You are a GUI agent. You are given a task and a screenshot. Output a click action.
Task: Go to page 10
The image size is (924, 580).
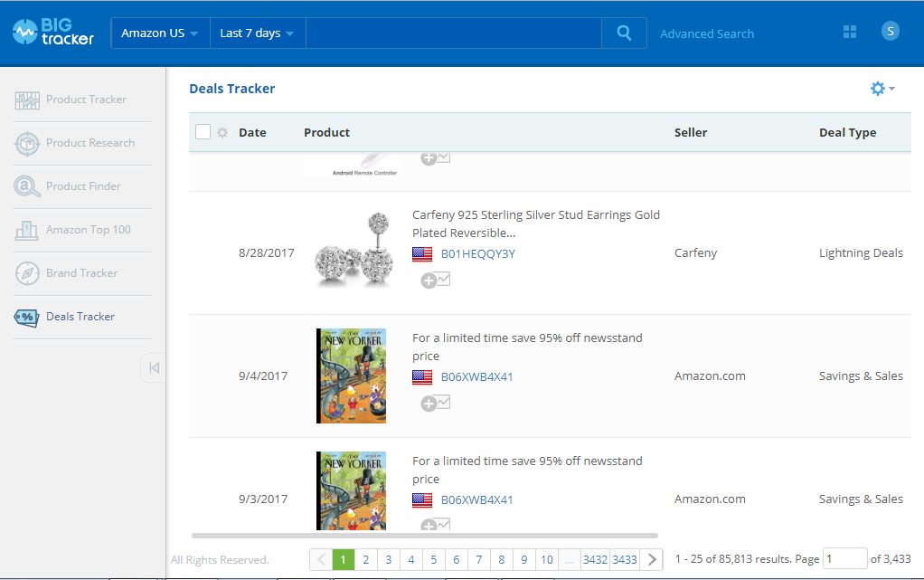[547, 559]
